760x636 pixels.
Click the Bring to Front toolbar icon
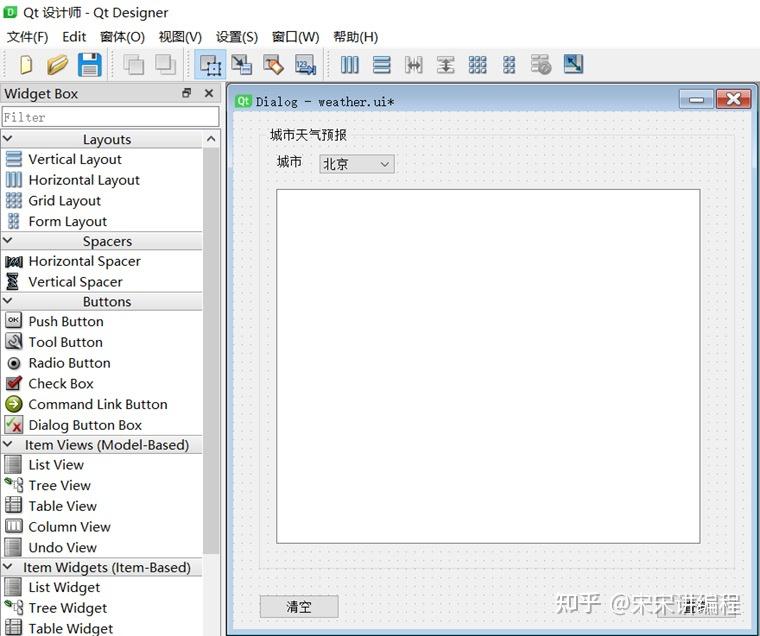pyautogui.click(x=165, y=64)
